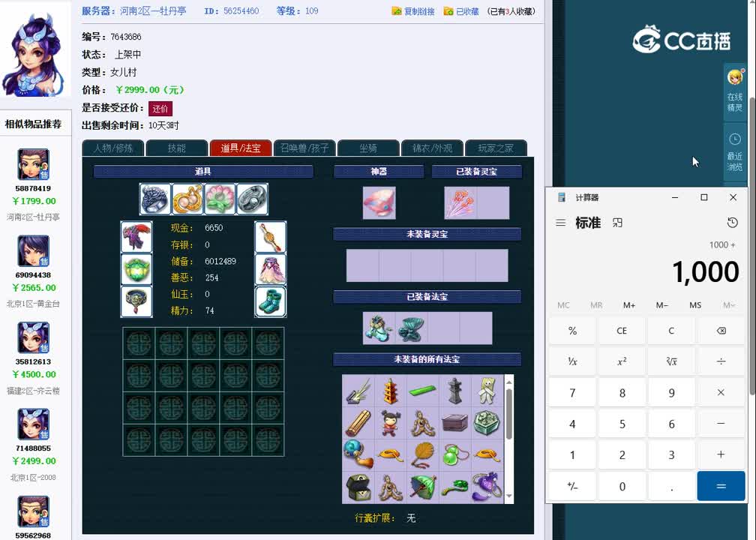Click the scroll 法宝 icon
This screenshot has height=540, width=756.
[358, 423]
